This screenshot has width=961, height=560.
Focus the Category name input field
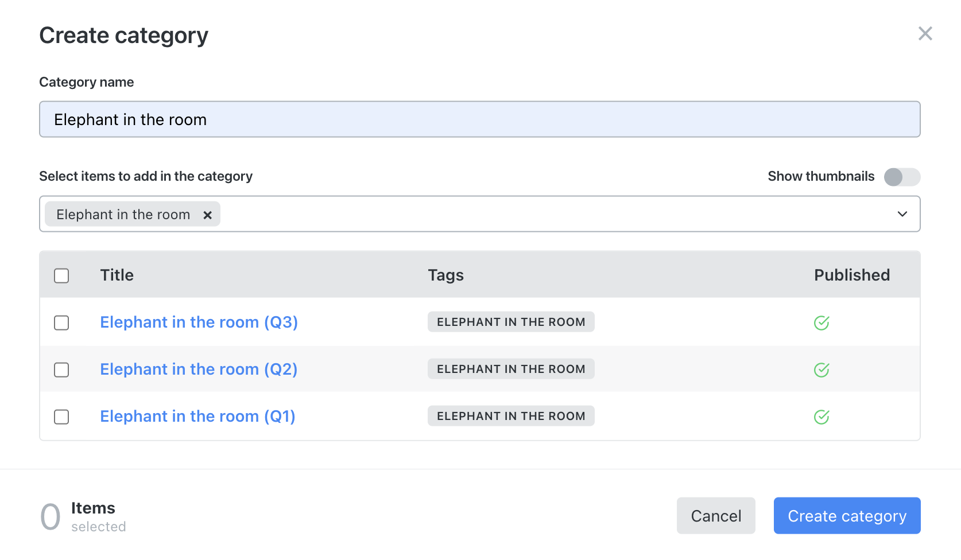(480, 119)
